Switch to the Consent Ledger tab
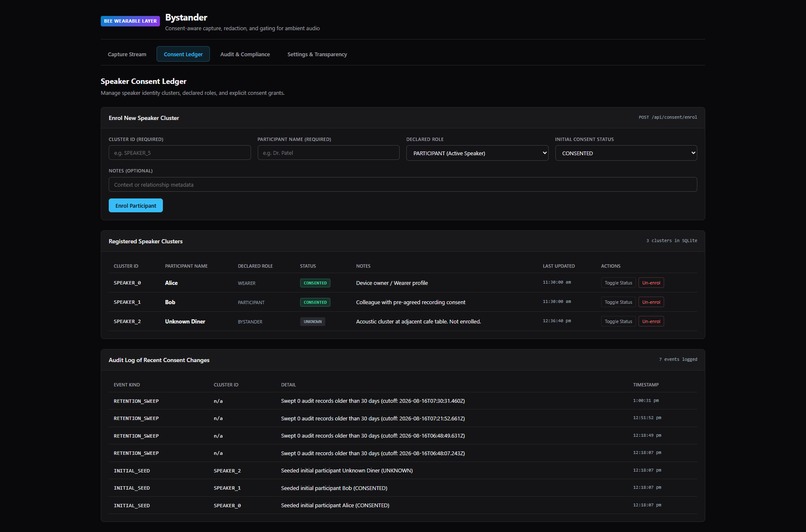 pos(183,54)
